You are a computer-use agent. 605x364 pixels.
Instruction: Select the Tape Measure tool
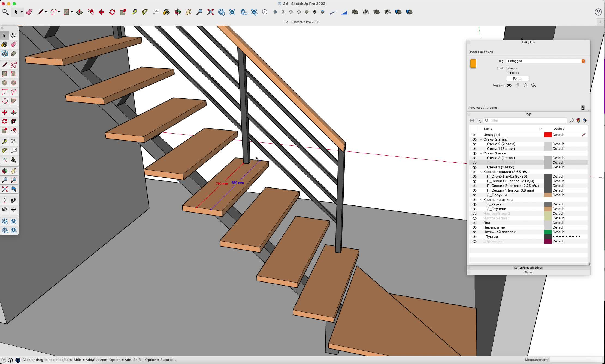click(4, 142)
